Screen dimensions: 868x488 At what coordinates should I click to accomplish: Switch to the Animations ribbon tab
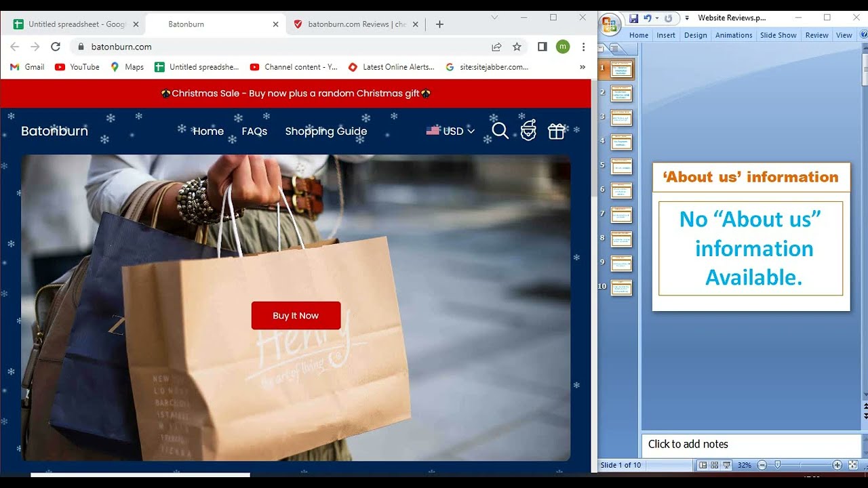733,35
